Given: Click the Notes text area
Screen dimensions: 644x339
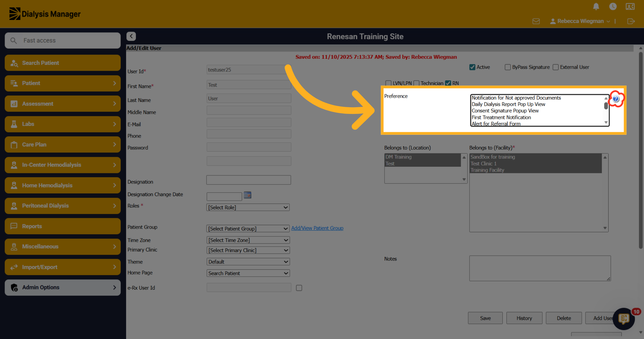Looking at the screenshot, I should (540, 268).
